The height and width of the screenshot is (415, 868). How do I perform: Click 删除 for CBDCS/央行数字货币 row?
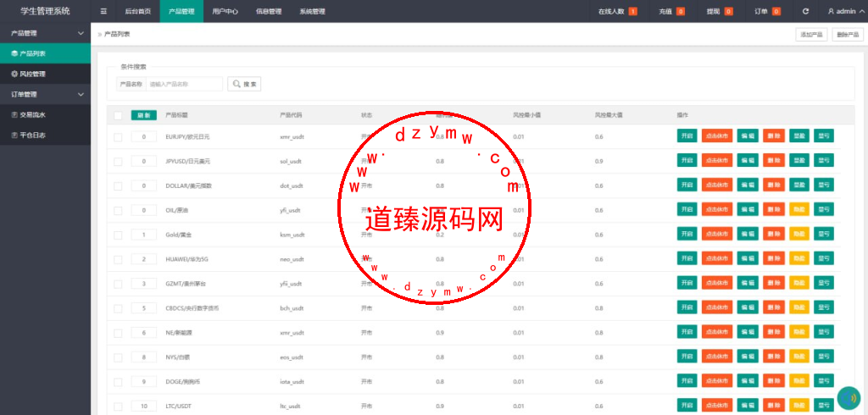click(x=774, y=307)
